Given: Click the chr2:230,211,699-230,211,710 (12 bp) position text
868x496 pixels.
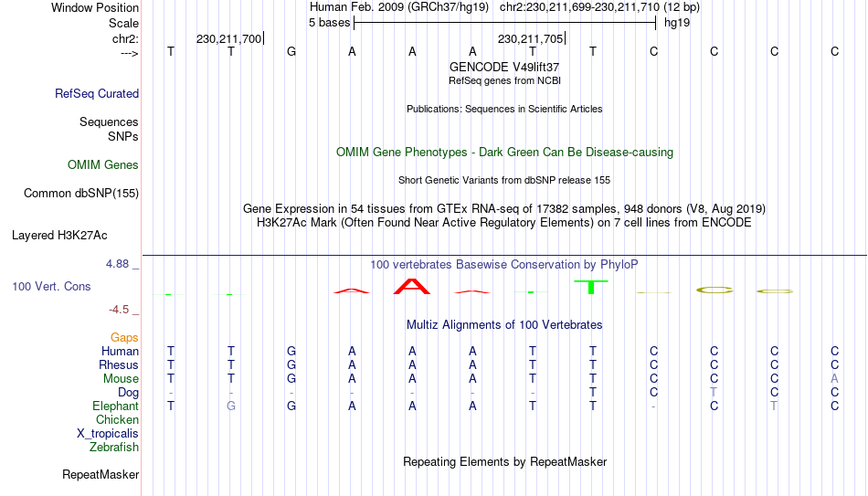Looking at the screenshot, I should pyautogui.click(x=599, y=7).
